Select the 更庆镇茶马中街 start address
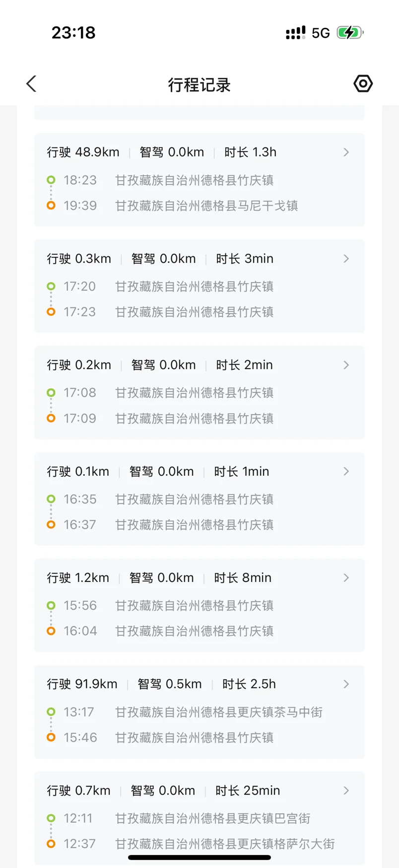This screenshot has width=399, height=868. click(x=219, y=712)
